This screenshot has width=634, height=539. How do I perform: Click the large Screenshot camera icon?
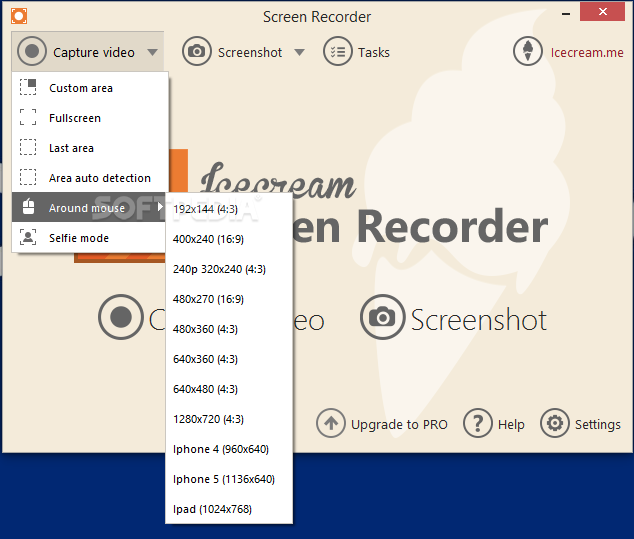pyautogui.click(x=383, y=317)
